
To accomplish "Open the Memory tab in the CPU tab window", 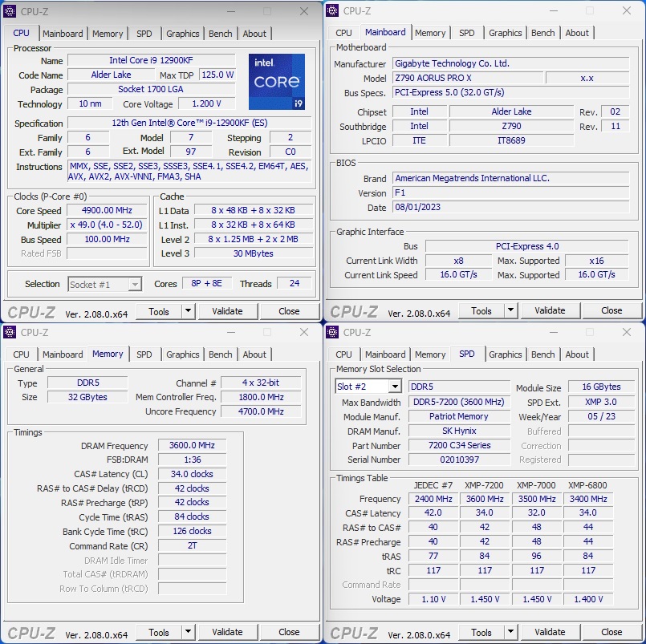I will coord(108,34).
